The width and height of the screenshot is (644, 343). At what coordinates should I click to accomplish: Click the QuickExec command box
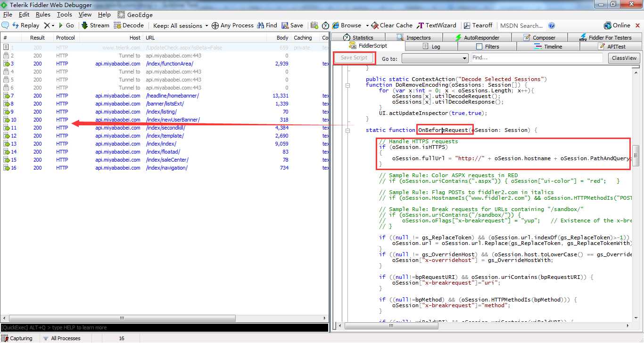pos(164,327)
